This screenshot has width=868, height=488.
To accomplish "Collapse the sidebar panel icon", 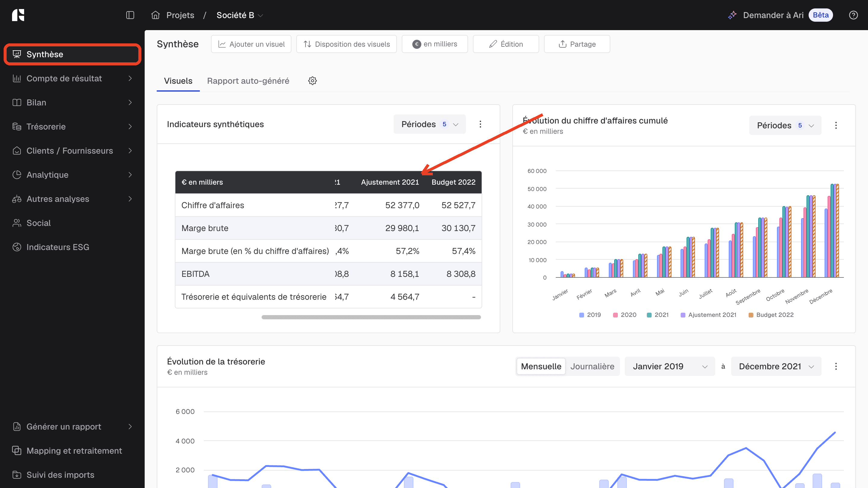I will click(130, 15).
